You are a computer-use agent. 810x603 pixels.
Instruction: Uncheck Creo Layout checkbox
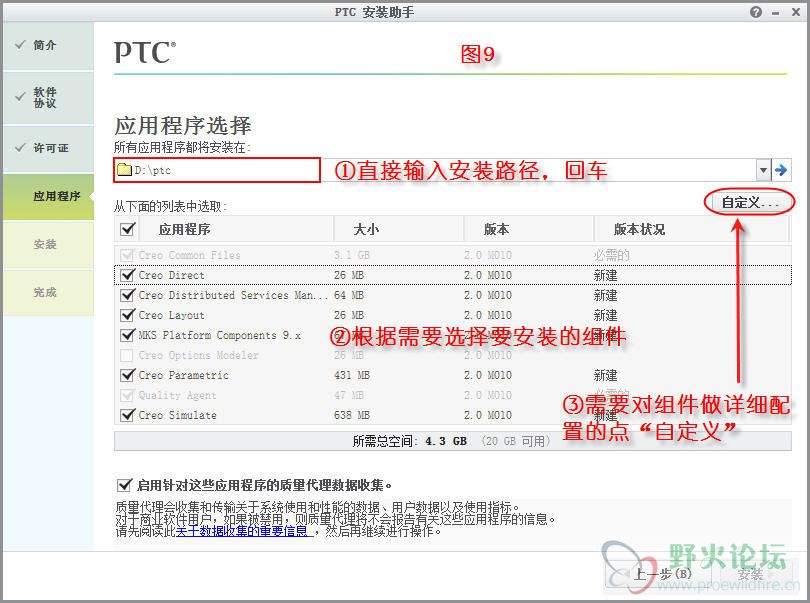click(128, 315)
